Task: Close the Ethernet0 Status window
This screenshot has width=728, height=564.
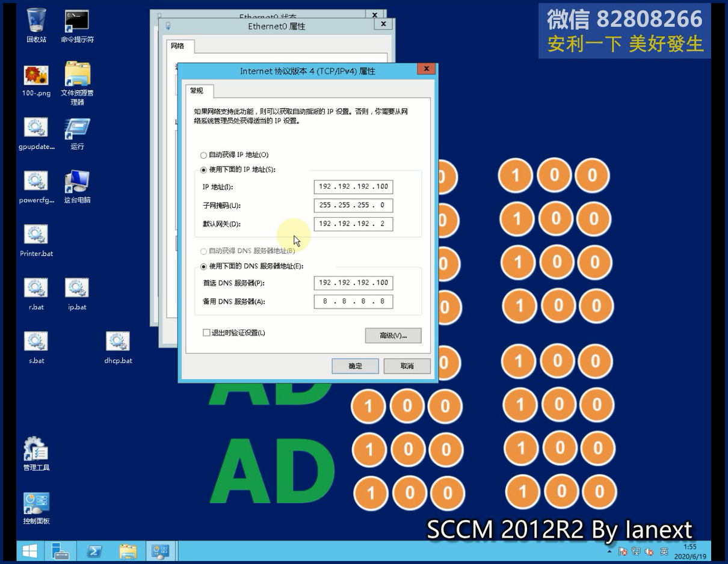Action: (x=374, y=15)
